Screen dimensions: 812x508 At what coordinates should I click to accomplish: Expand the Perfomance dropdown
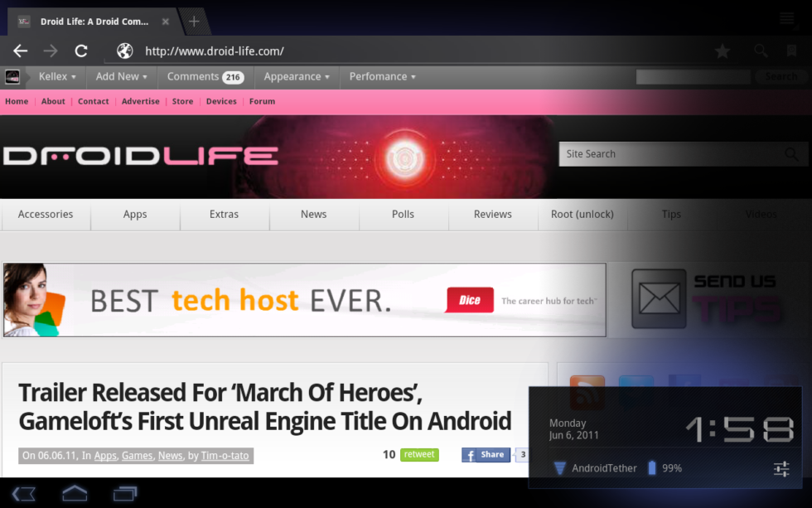(382, 76)
